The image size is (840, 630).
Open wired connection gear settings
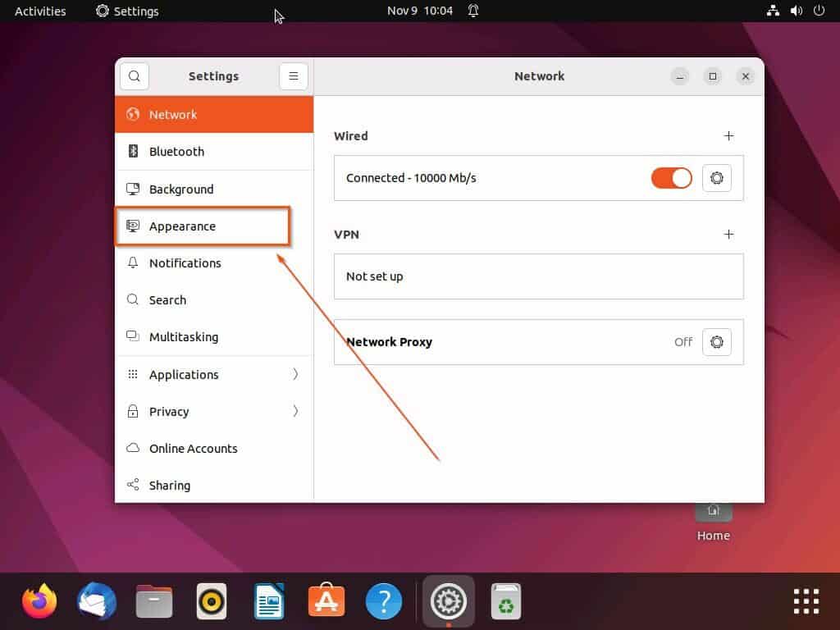[716, 178]
